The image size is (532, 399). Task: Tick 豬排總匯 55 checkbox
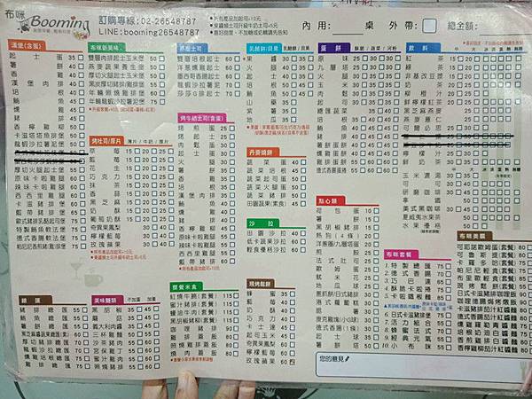[x=84, y=309]
